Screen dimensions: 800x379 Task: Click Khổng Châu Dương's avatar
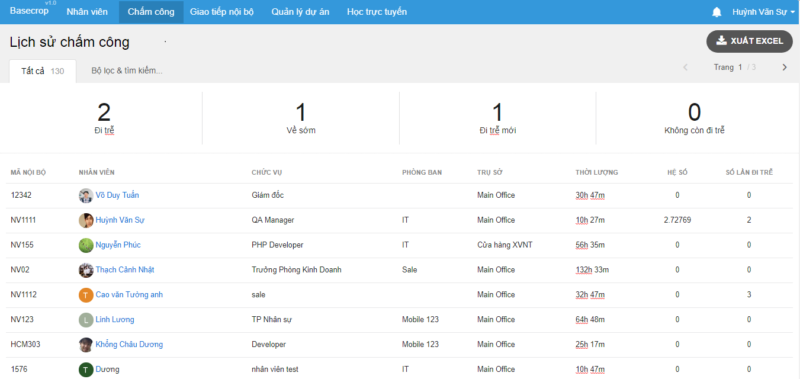86,345
